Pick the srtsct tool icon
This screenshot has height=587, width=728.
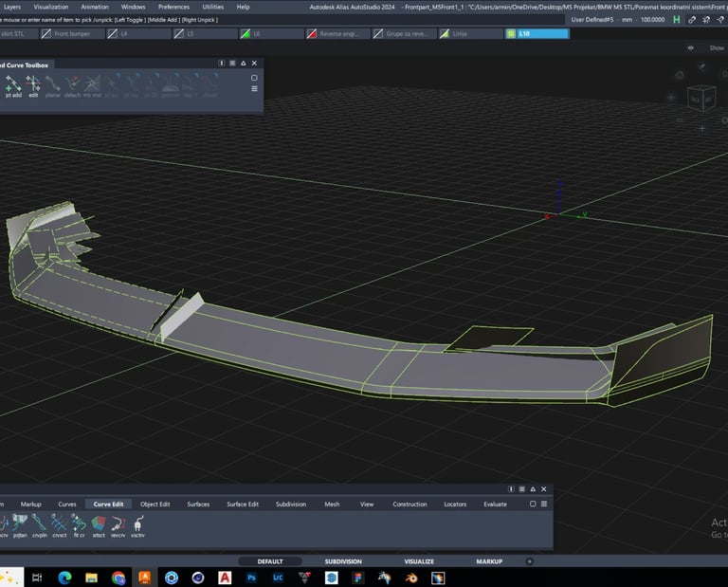[x=99, y=523]
